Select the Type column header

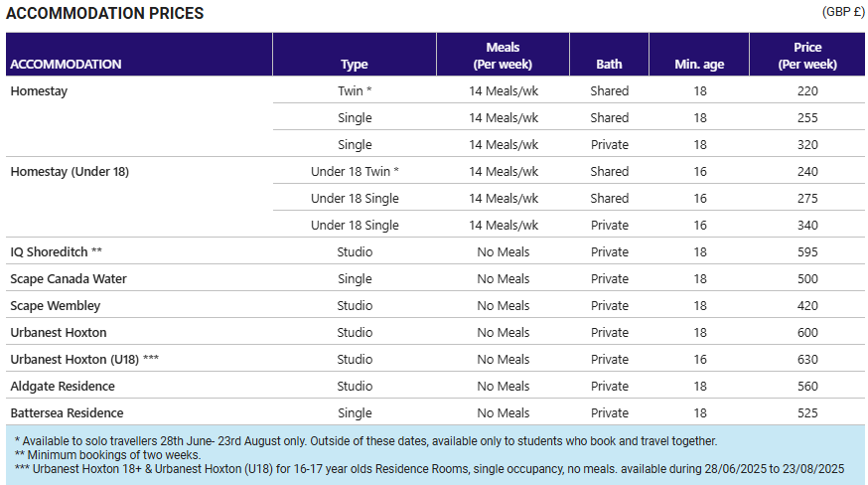(x=355, y=65)
